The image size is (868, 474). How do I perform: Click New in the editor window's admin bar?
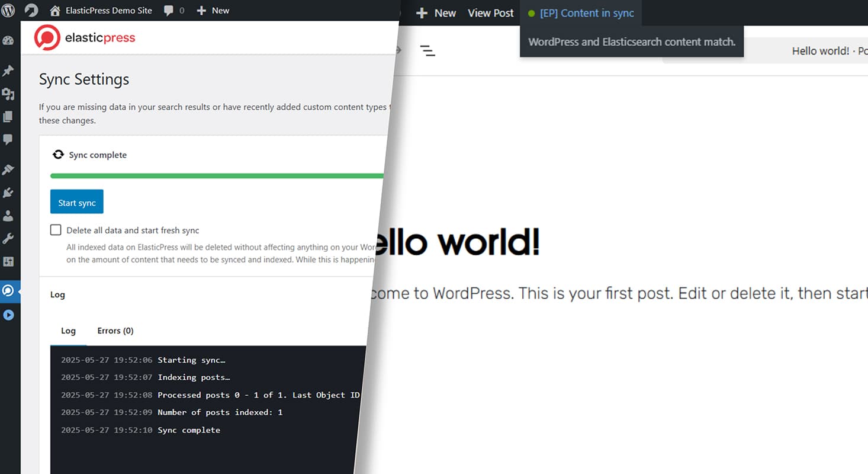point(436,13)
